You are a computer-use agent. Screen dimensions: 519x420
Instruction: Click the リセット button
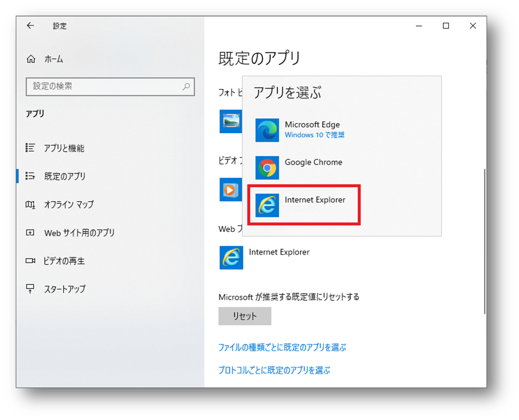point(245,316)
